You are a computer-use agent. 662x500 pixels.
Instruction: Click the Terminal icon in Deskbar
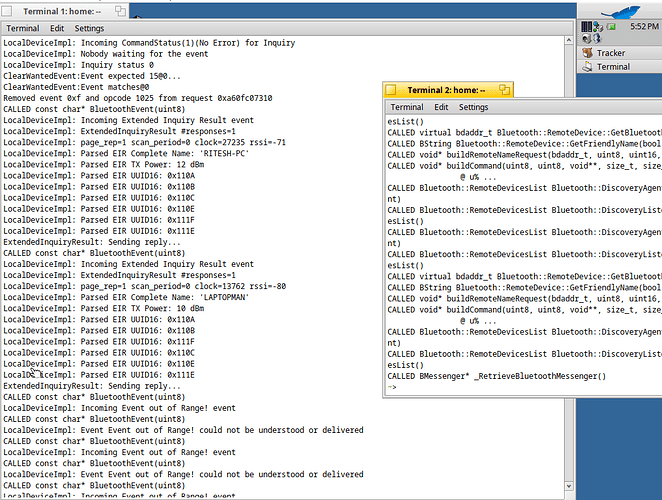click(x=587, y=66)
